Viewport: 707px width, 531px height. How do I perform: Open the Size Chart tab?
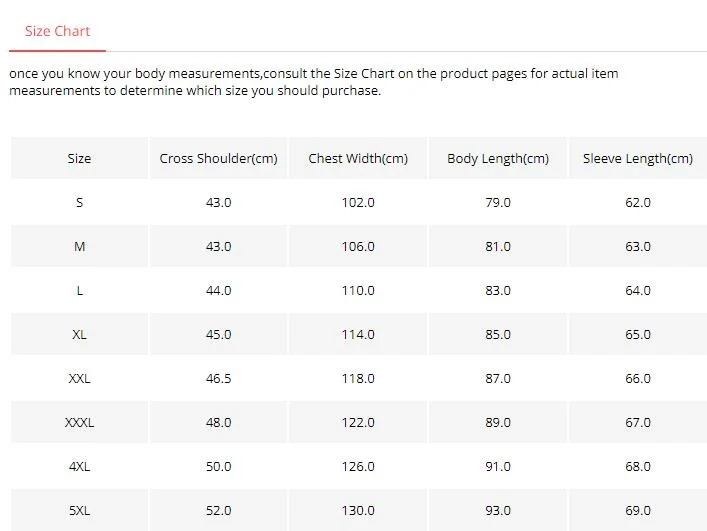point(57,31)
